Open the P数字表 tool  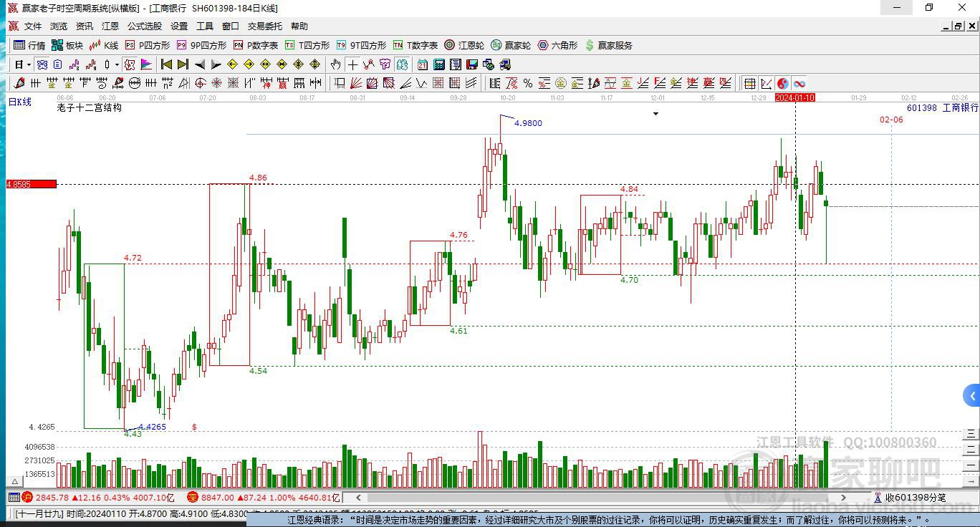(x=256, y=45)
